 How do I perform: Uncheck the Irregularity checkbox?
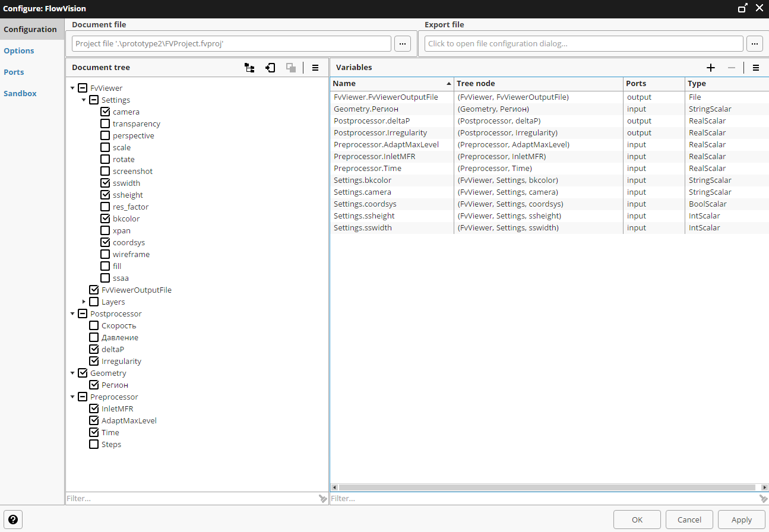94,361
